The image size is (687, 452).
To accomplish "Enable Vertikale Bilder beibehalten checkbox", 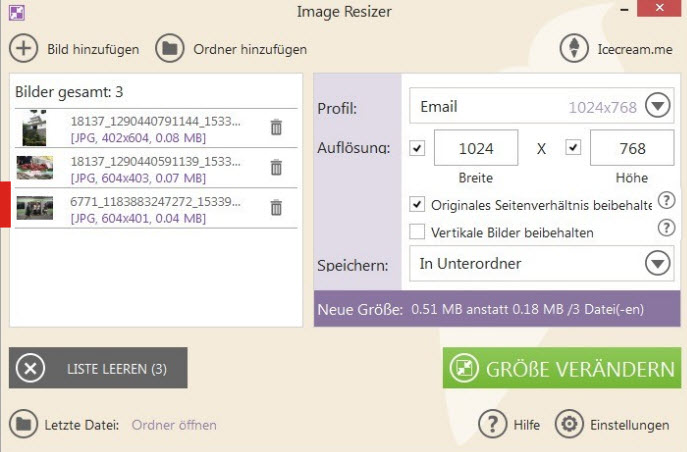I will pyautogui.click(x=417, y=232).
